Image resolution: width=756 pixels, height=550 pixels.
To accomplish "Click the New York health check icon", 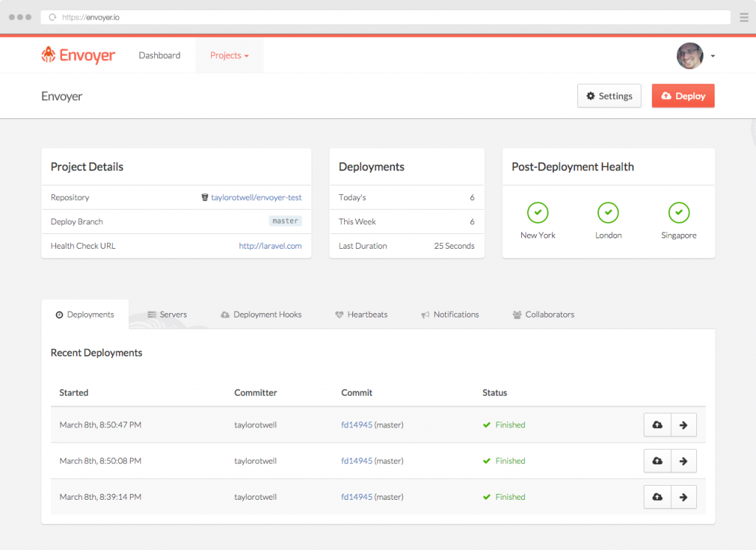I will (537, 213).
